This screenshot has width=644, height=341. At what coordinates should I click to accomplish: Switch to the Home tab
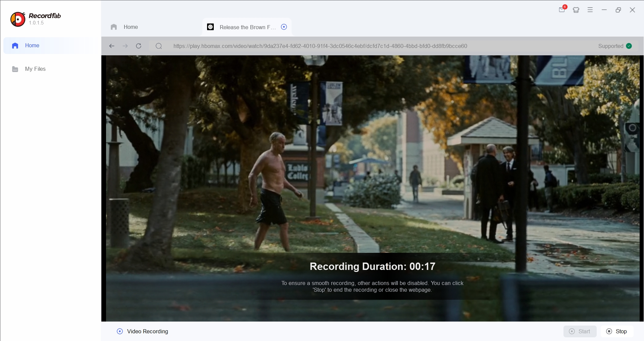point(131,27)
